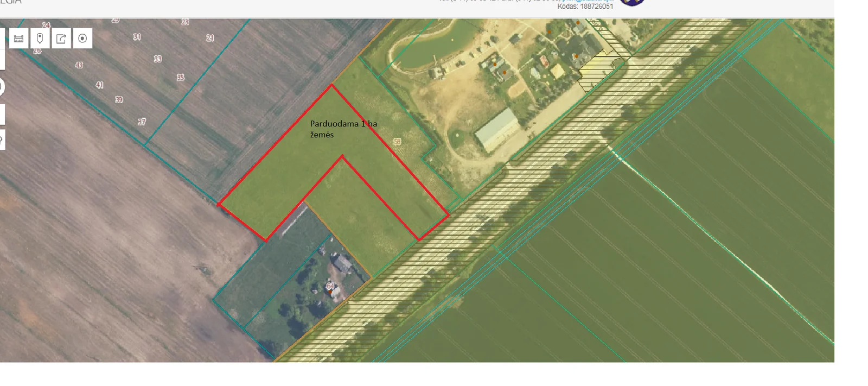Select parcel number 37 label
Screen dimensions: 868x386
[142, 122]
